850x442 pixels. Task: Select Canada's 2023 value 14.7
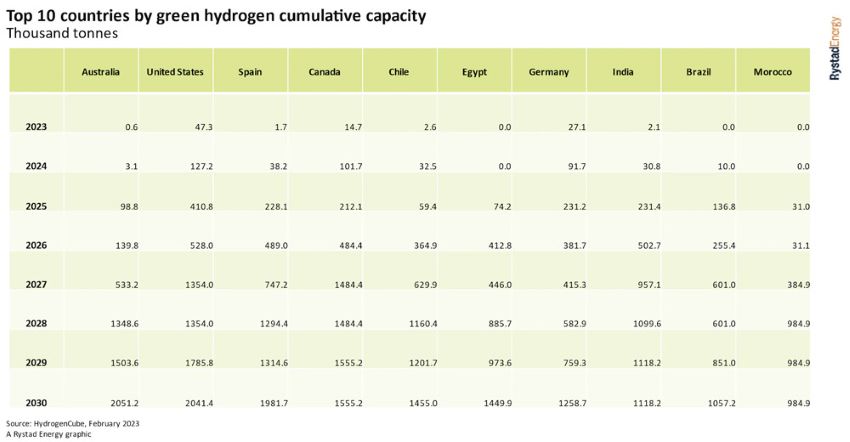pos(353,127)
